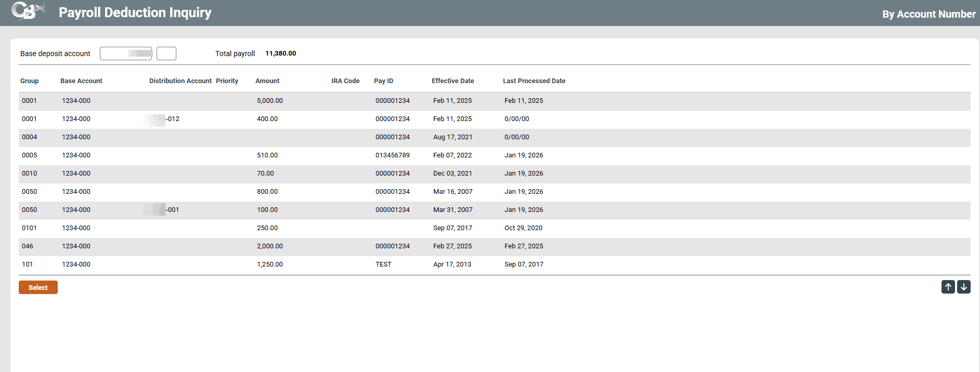
Task: Click the Last Processed Date header
Action: coord(534,81)
